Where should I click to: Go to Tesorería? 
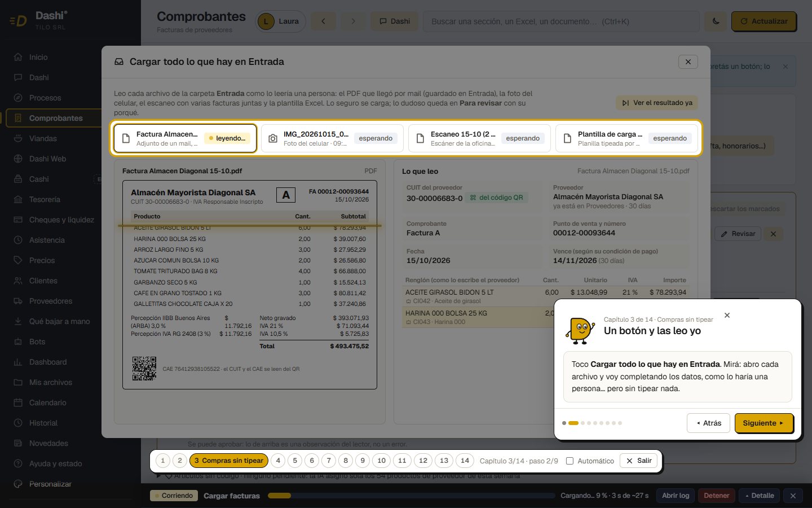coord(45,199)
